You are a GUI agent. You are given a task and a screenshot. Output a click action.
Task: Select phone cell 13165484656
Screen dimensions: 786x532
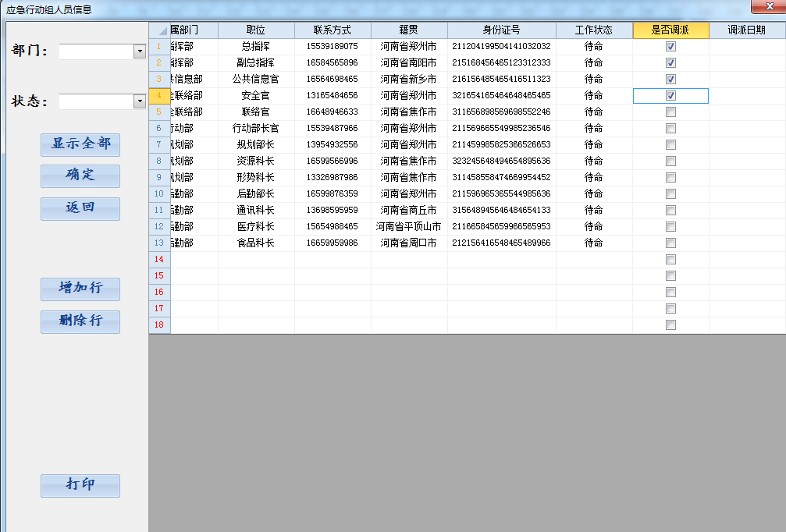[x=333, y=95]
